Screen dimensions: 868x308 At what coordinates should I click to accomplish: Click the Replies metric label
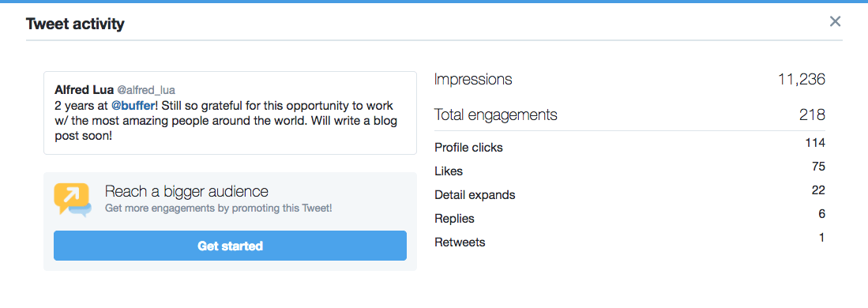pos(454,219)
